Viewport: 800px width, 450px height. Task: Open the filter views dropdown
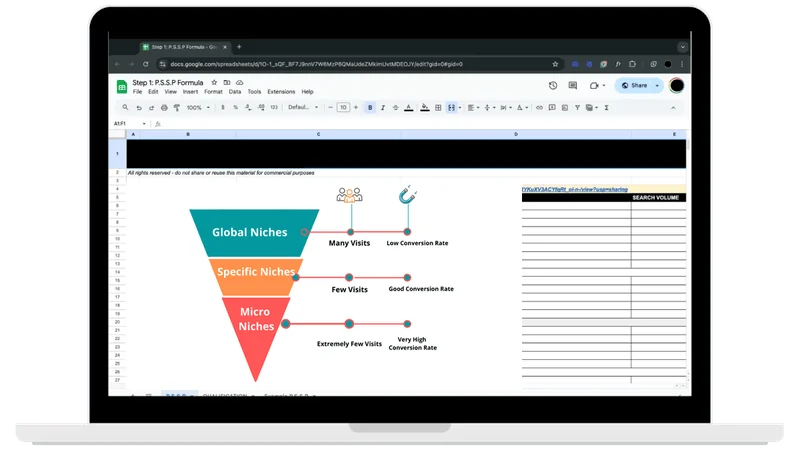[592, 108]
